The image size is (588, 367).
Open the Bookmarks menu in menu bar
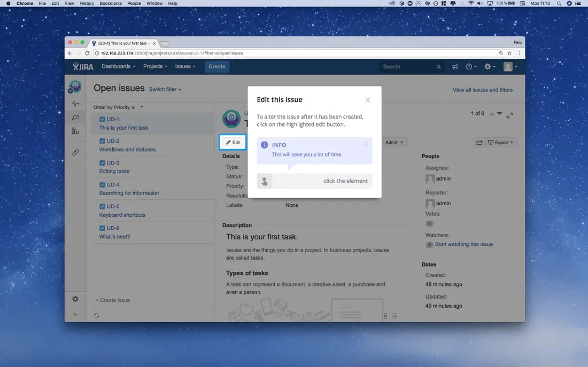[x=111, y=3]
